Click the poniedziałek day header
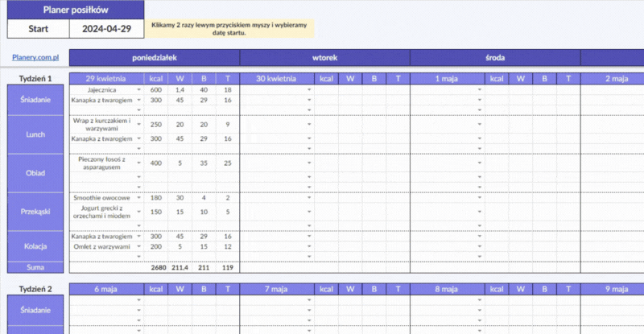This screenshot has height=334, width=644. 155,58
